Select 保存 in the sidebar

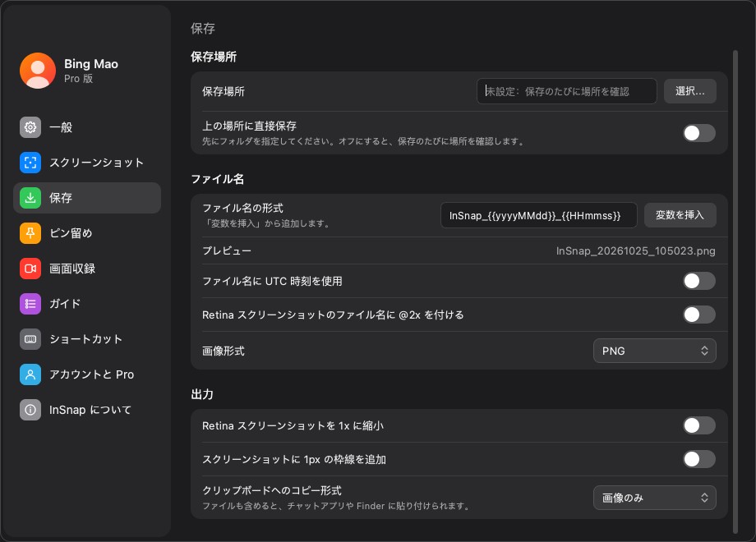pos(87,198)
